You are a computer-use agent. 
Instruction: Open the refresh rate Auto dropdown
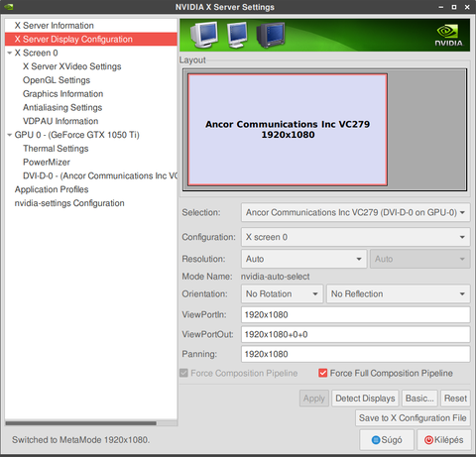tap(419, 259)
